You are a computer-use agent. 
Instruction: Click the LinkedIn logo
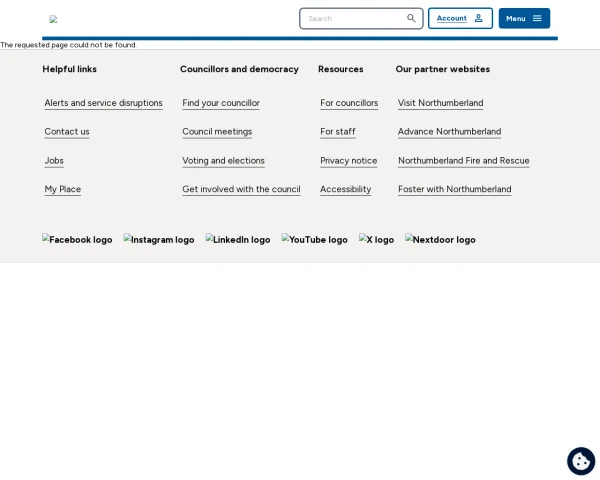point(238,240)
